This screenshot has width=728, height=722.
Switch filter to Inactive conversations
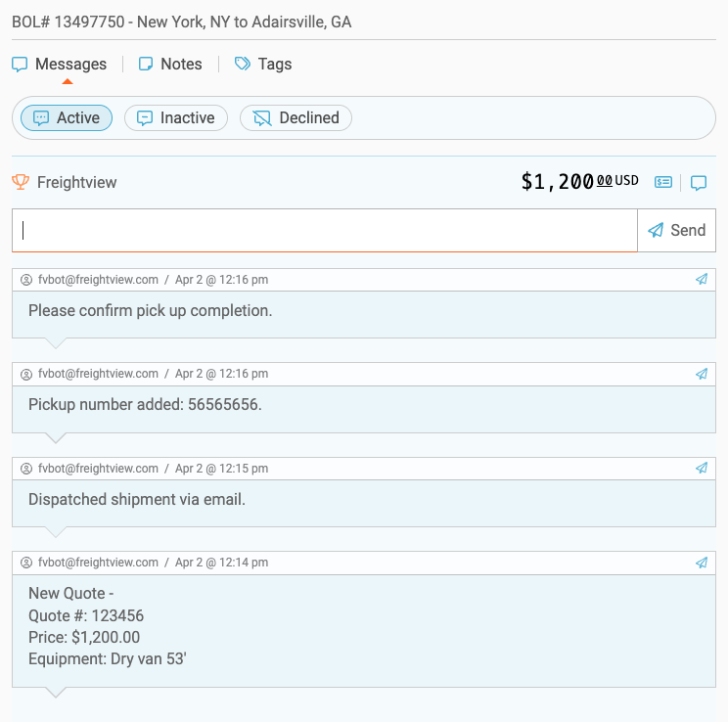click(176, 118)
